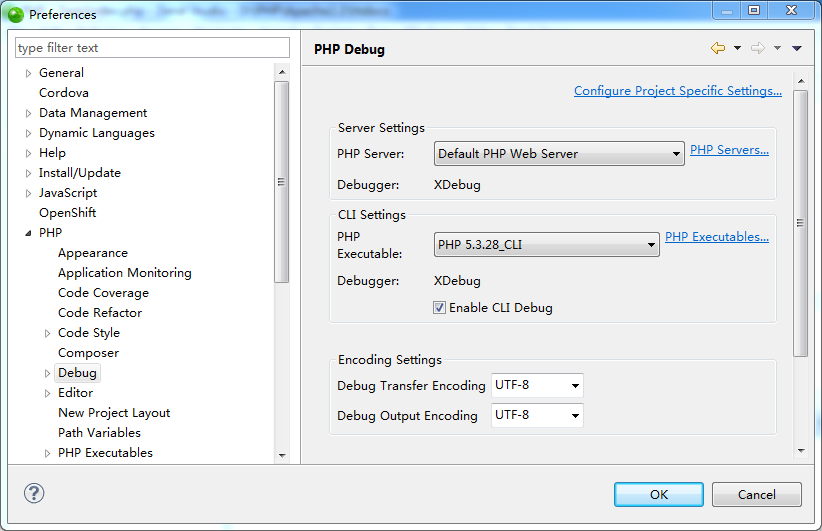
Task: Open Configure Project Specific Settings link
Action: point(678,91)
